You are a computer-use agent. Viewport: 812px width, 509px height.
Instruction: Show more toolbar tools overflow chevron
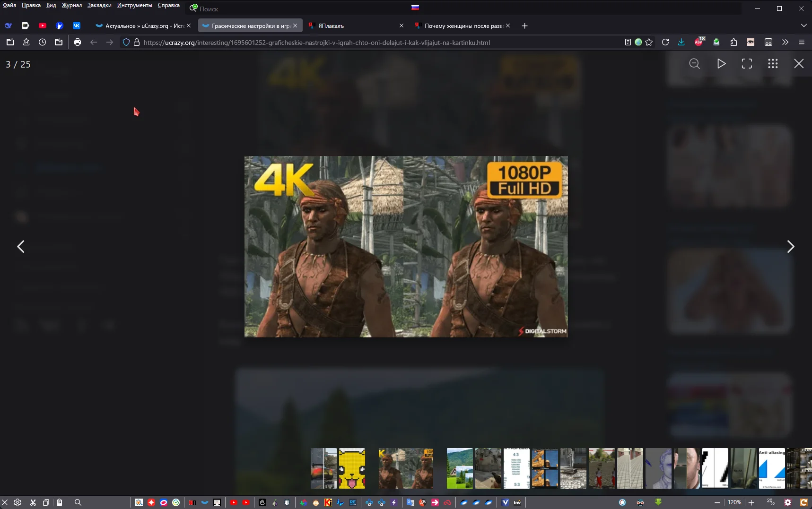(786, 42)
